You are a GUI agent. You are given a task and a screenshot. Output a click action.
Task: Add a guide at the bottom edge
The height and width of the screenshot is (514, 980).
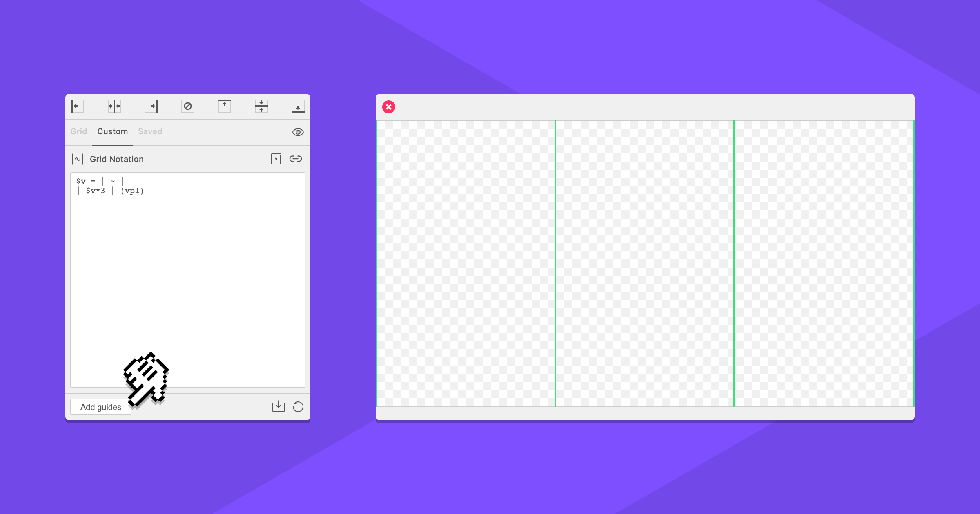pyautogui.click(x=298, y=106)
